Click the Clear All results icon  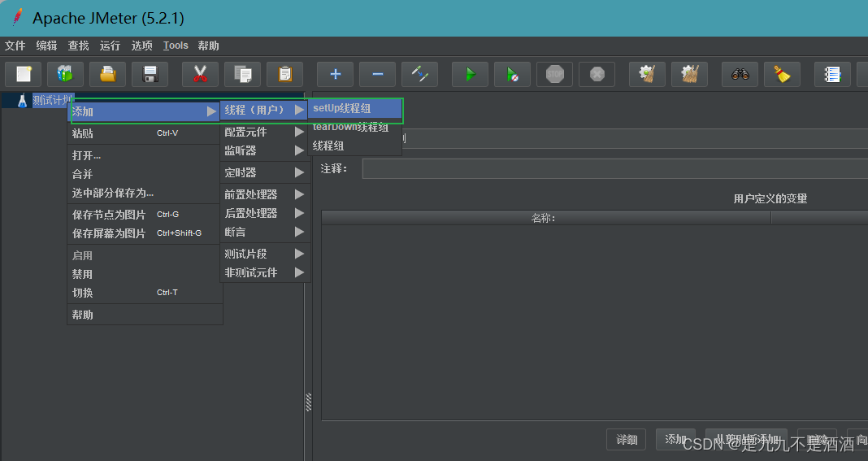[x=690, y=74]
